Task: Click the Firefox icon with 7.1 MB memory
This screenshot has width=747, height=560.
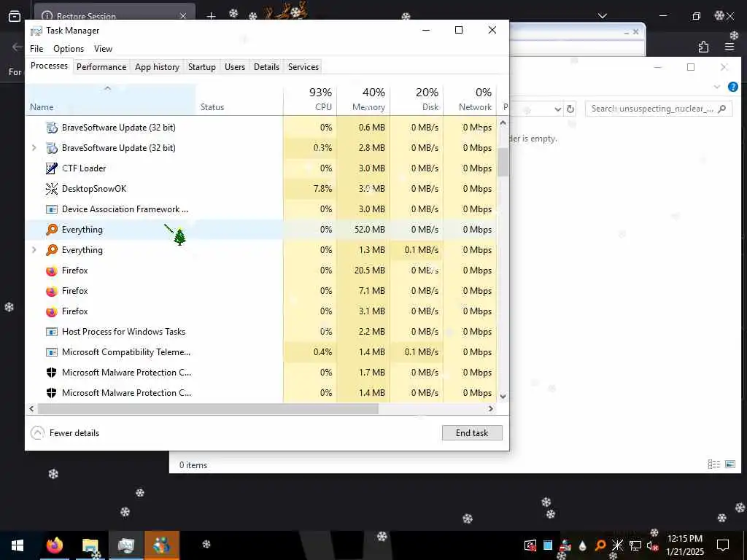Action: click(x=52, y=291)
